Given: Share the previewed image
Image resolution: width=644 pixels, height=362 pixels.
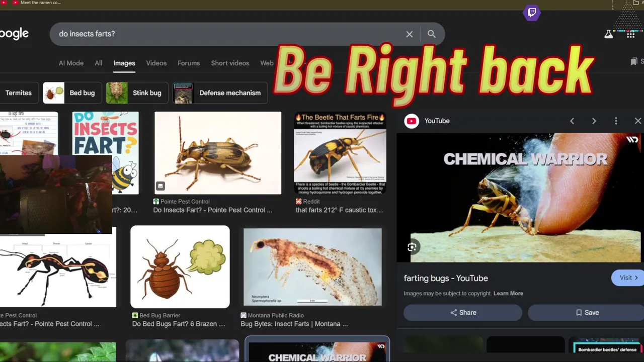Looking at the screenshot, I should pyautogui.click(x=463, y=313).
